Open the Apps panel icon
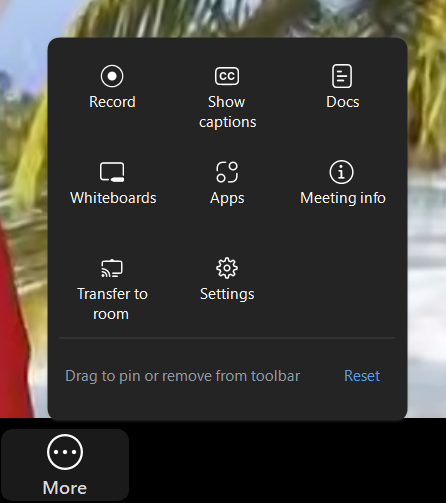The image size is (446, 503). tap(227, 172)
